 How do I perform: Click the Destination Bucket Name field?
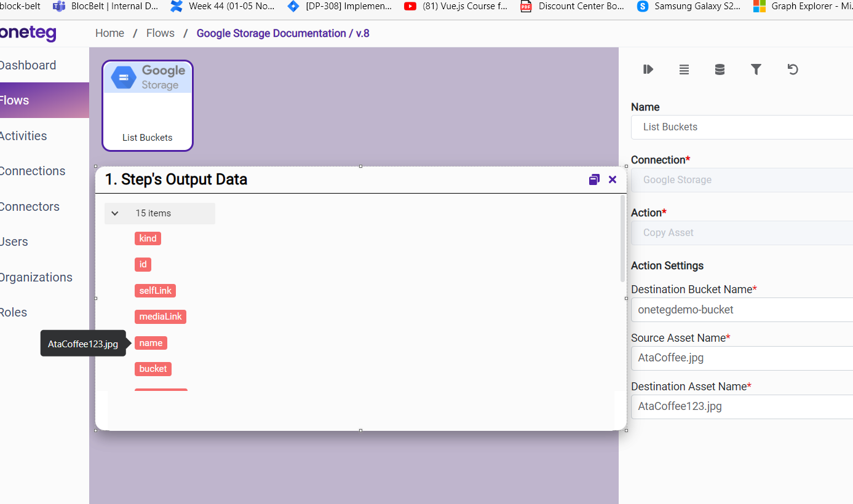click(x=742, y=310)
